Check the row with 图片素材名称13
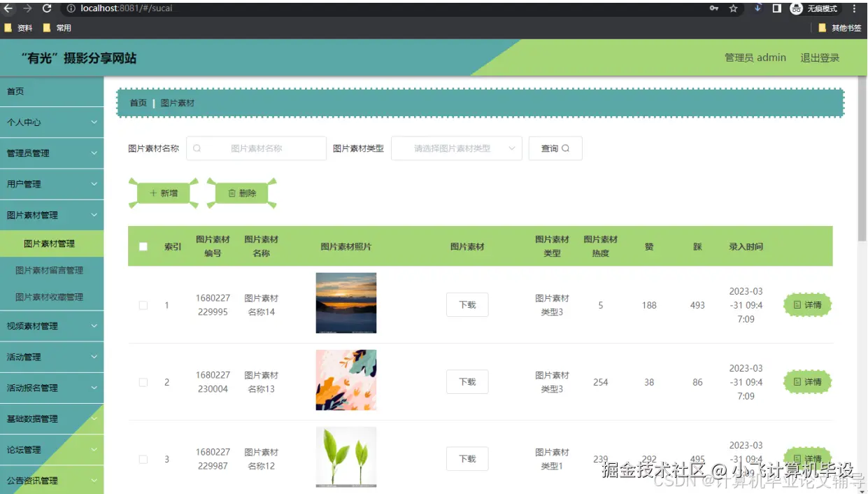 [x=143, y=382]
